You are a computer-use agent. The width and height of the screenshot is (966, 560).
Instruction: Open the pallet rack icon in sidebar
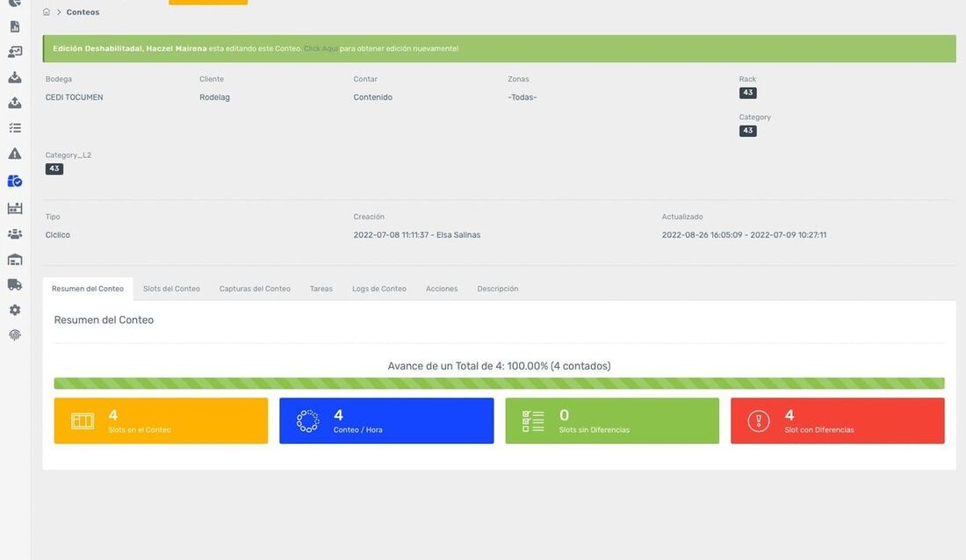pyautogui.click(x=15, y=208)
